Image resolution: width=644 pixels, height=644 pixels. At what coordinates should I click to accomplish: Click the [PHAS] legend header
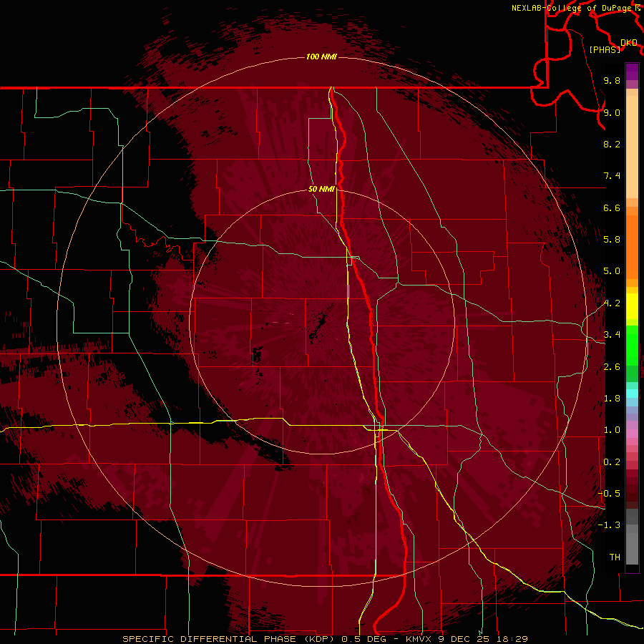click(605, 49)
